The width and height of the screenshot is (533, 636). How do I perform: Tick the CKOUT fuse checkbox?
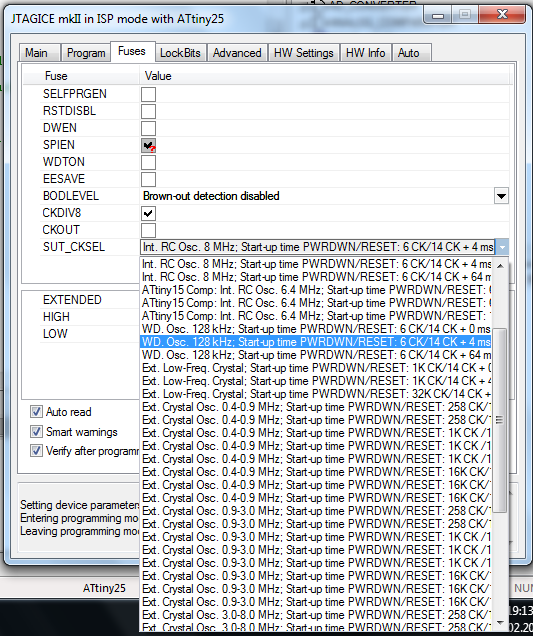(x=148, y=230)
